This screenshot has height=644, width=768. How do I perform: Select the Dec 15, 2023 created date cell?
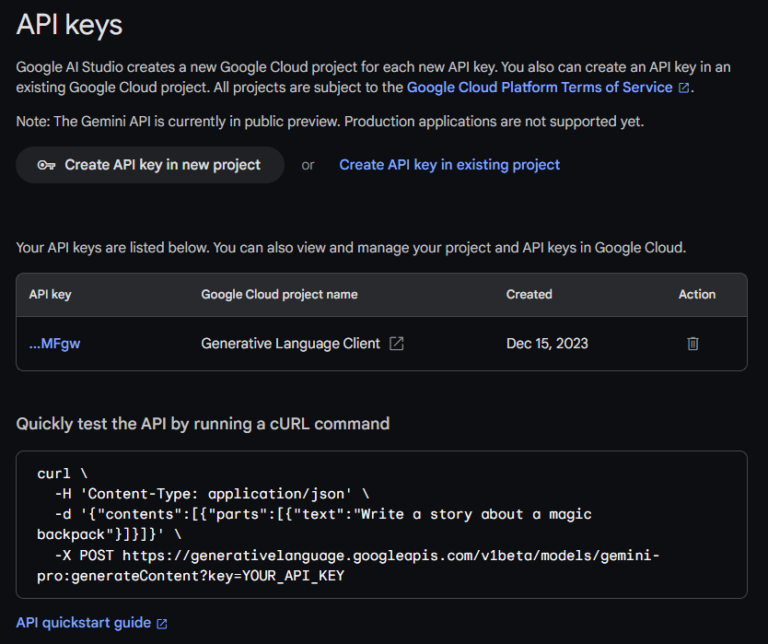547,344
